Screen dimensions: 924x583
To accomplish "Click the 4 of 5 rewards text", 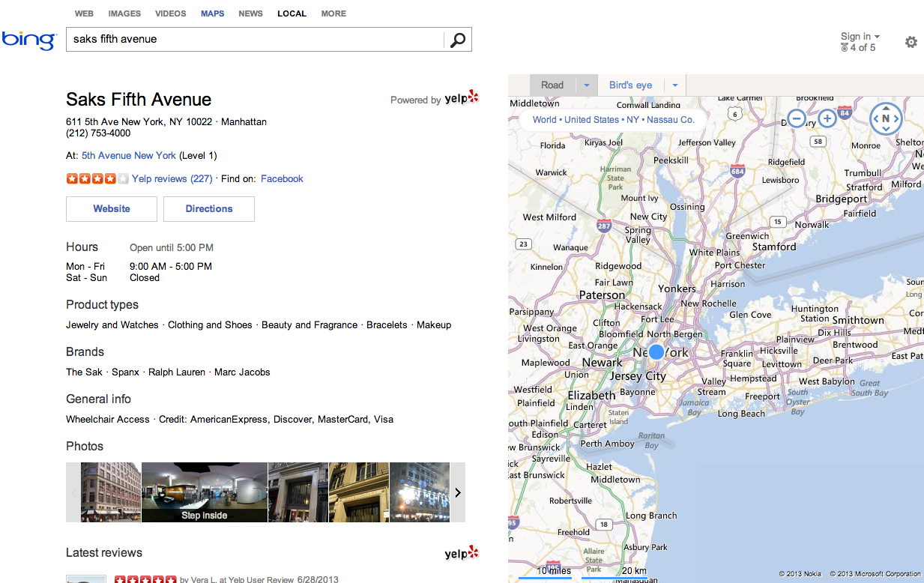I will point(863,48).
